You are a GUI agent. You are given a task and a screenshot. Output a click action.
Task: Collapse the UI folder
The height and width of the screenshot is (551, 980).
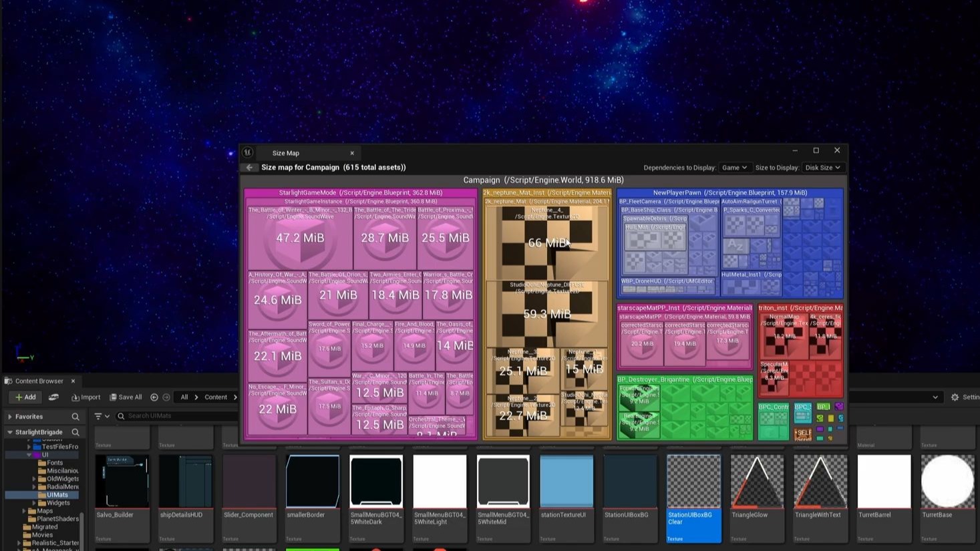tap(29, 455)
